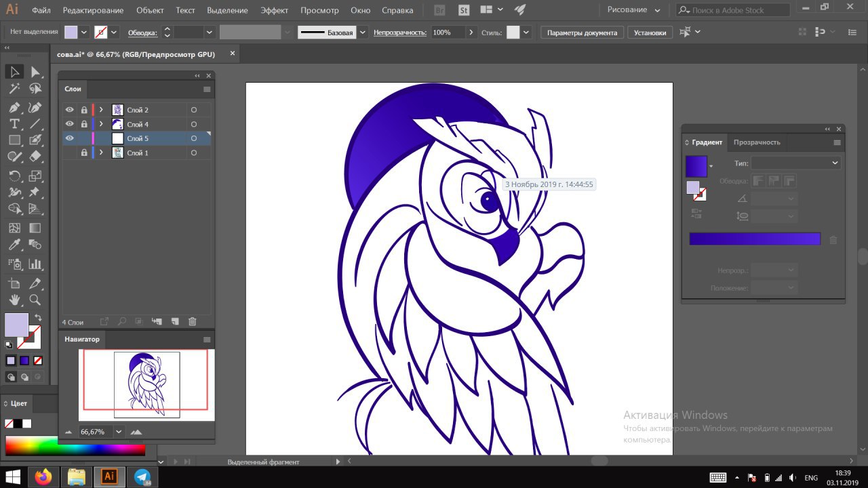This screenshot has width=868, height=488.
Task: Click the Установки button
Action: pyautogui.click(x=650, y=33)
